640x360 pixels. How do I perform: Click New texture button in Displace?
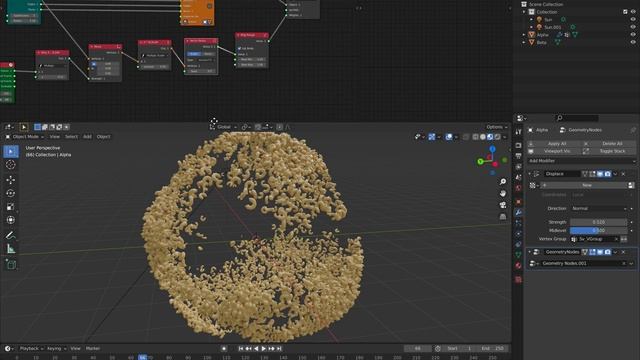[585, 185]
